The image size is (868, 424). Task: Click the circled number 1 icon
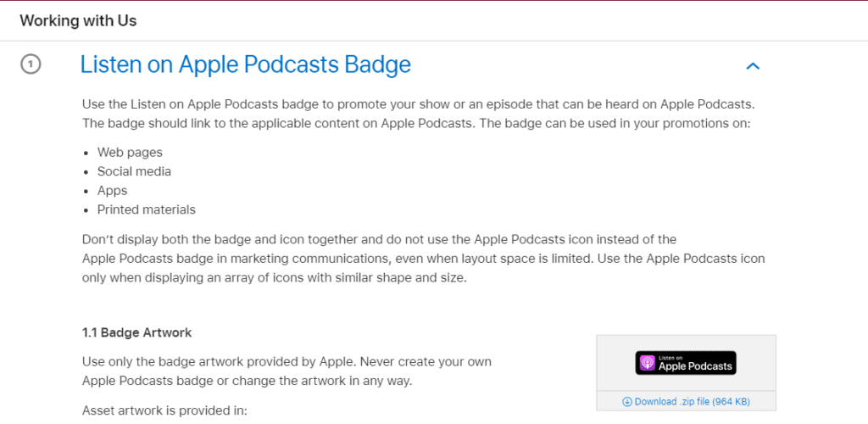pos(31,64)
